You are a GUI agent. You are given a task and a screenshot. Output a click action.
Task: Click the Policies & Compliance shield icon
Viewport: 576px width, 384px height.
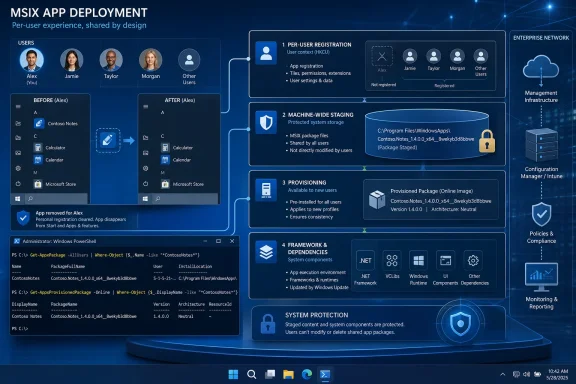tap(541, 214)
